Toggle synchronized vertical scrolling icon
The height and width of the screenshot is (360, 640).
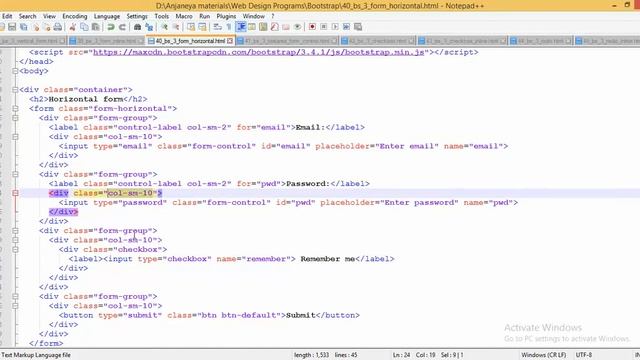point(191,27)
